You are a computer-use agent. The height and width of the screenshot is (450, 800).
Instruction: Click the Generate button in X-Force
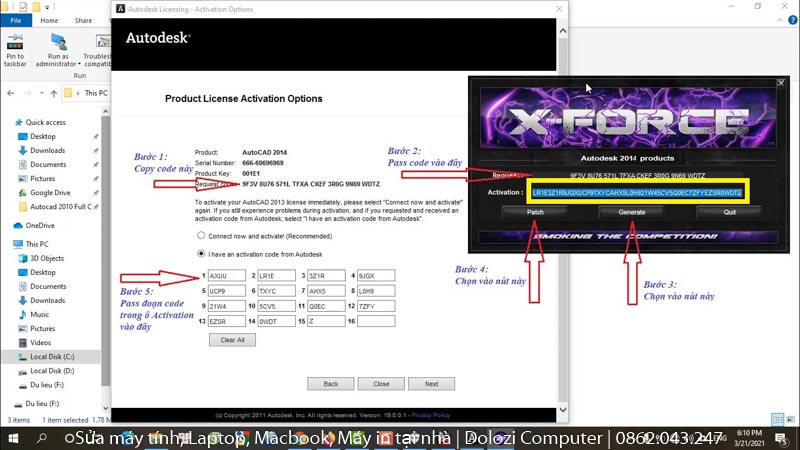pyautogui.click(x=632, y=212)
